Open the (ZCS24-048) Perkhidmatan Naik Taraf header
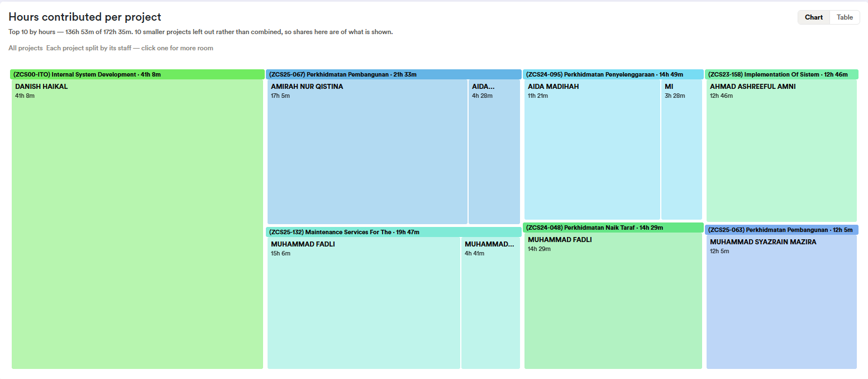This screenshot has height=379, width=868. point(613,228)
